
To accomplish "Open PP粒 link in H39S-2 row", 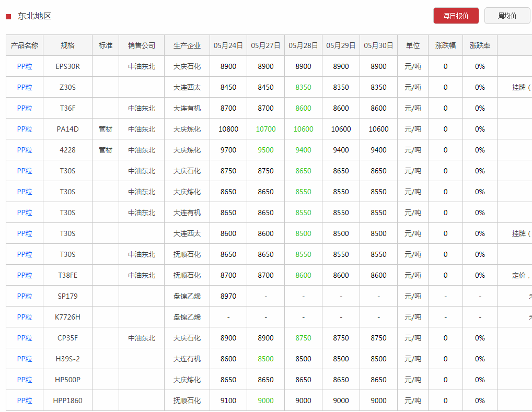I will [25, 359].
